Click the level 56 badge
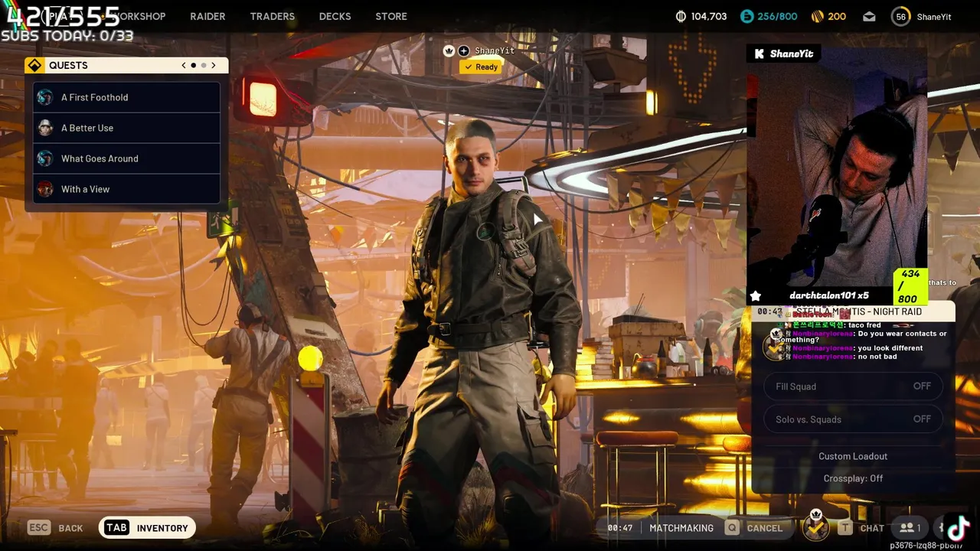Screen dimensions: 980x551 click(x=901, y=17)
